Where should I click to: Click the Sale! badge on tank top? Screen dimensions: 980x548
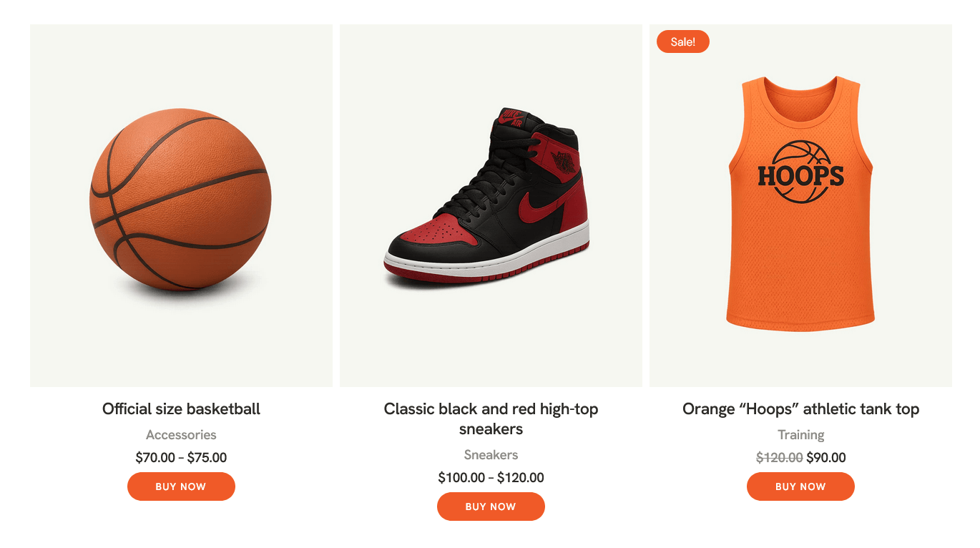[x=682, y=41]
